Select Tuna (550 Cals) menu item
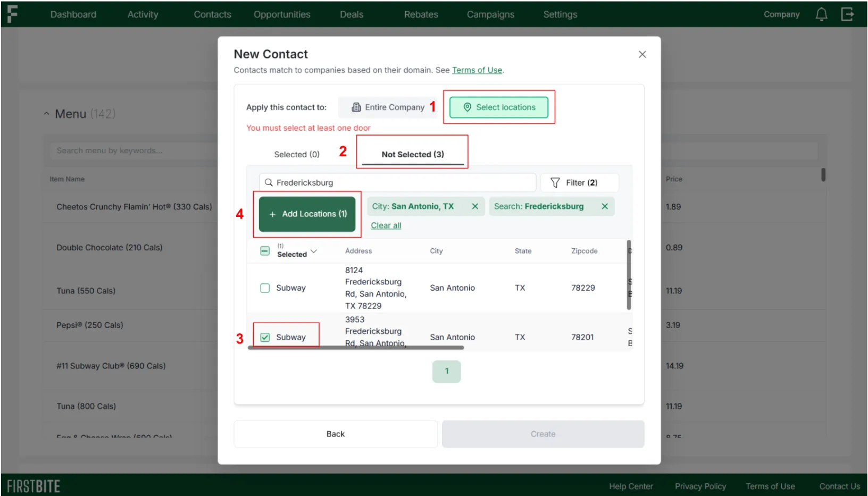 tap(86, 291)
